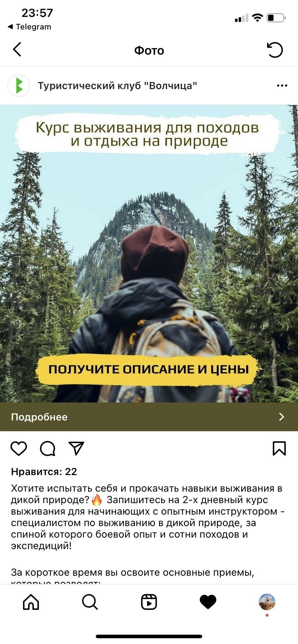Go back with the left arrow icon
This screenshot has height=644, width=298.
click(x=17, y=50)
